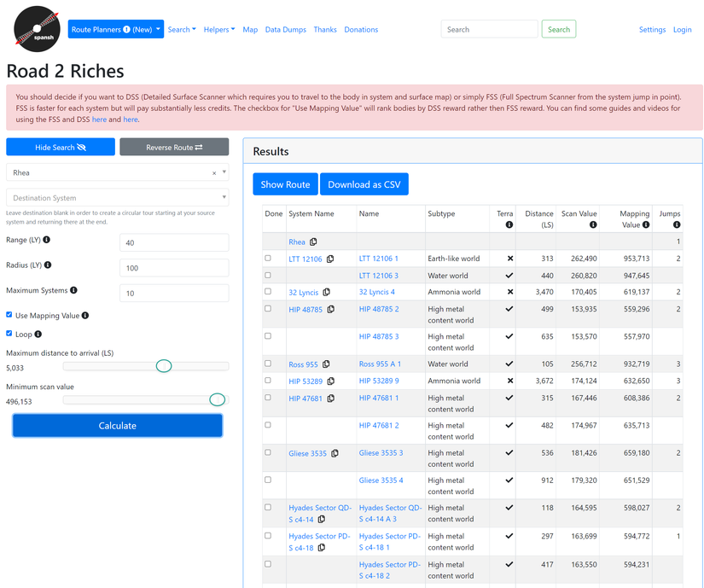Copy the Gliese 3535 system name

click(x=335, y=454)
